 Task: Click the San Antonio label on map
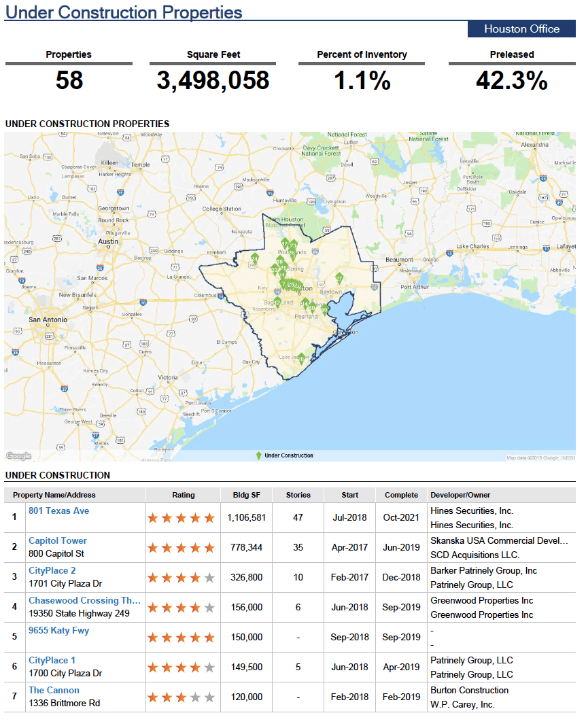(x=48, y=319)
